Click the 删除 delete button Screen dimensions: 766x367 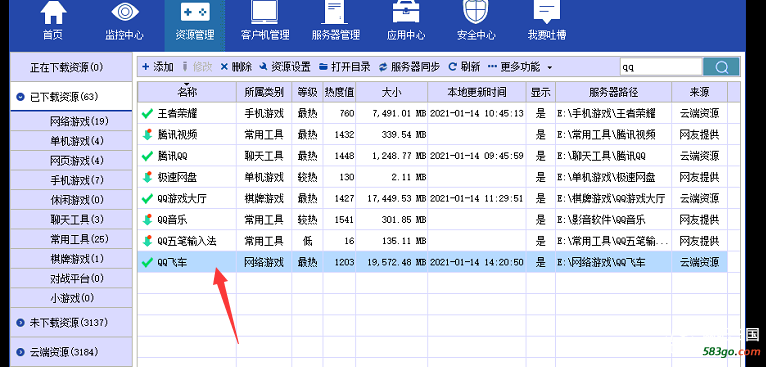click(236, 67)
